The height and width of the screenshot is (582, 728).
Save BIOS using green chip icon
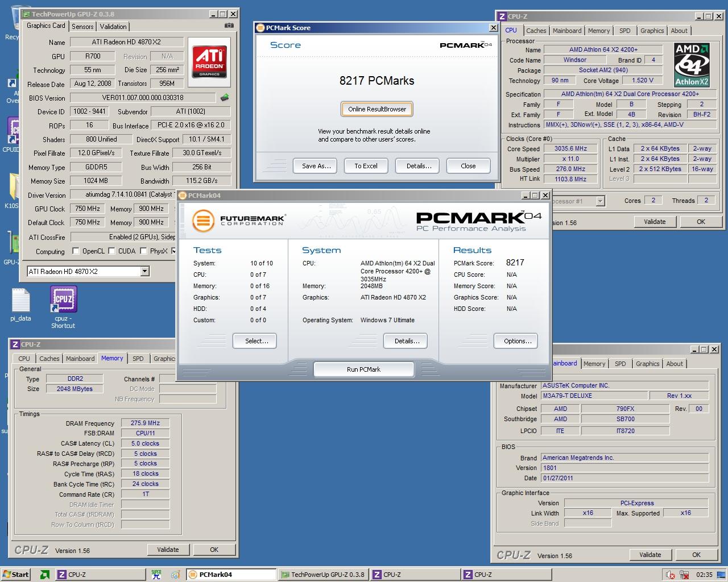[225, 98]
